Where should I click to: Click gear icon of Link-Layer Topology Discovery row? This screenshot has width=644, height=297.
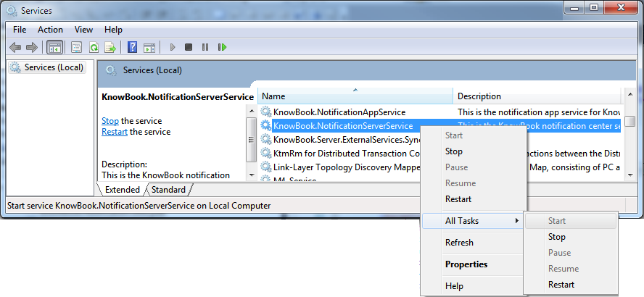pos(266,167)
